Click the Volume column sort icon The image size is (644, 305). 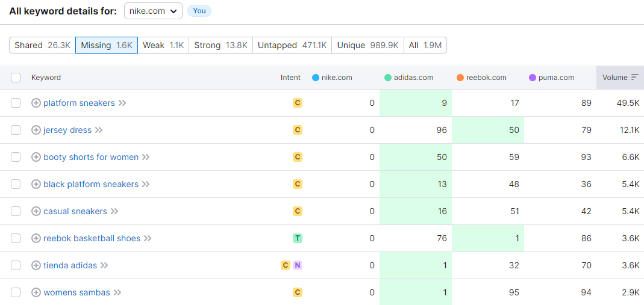[x=634, y=77]
